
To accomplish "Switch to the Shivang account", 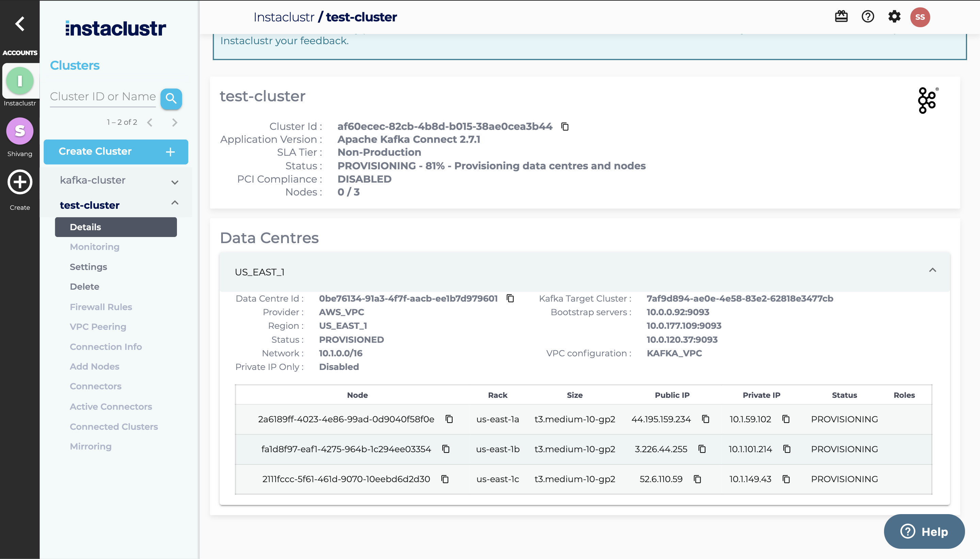I will click(x=20, y=132).
